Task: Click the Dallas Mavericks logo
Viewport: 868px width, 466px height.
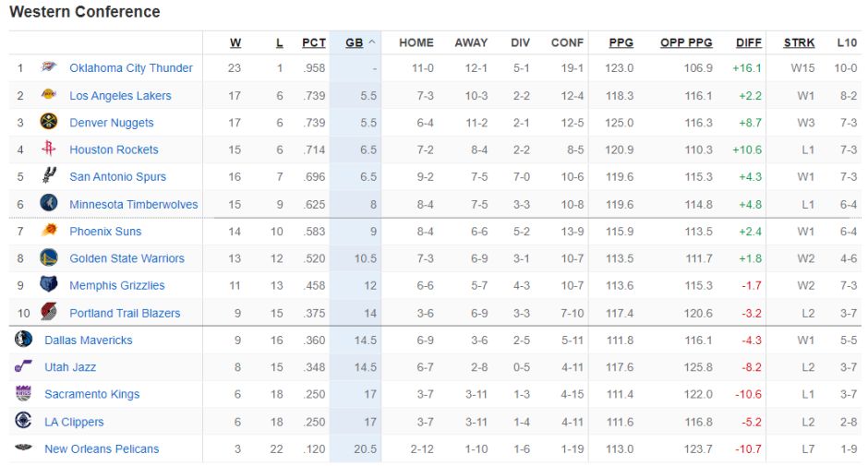Action: point(23,340)
